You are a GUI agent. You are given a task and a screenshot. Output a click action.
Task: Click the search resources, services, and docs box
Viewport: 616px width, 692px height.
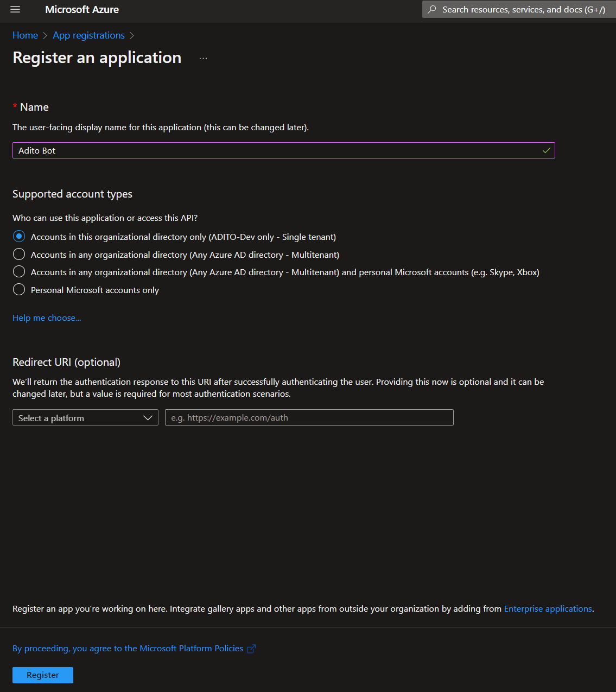(519, 9)
